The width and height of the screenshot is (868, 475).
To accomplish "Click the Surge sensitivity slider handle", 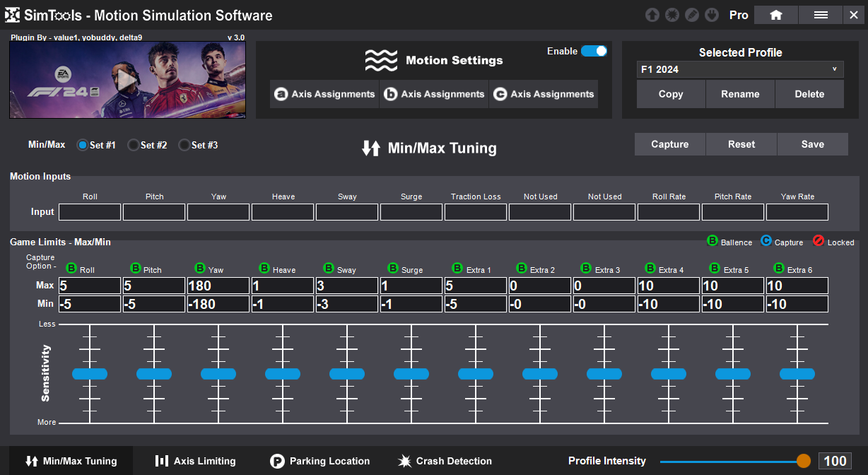I will (x=411, y=374).
